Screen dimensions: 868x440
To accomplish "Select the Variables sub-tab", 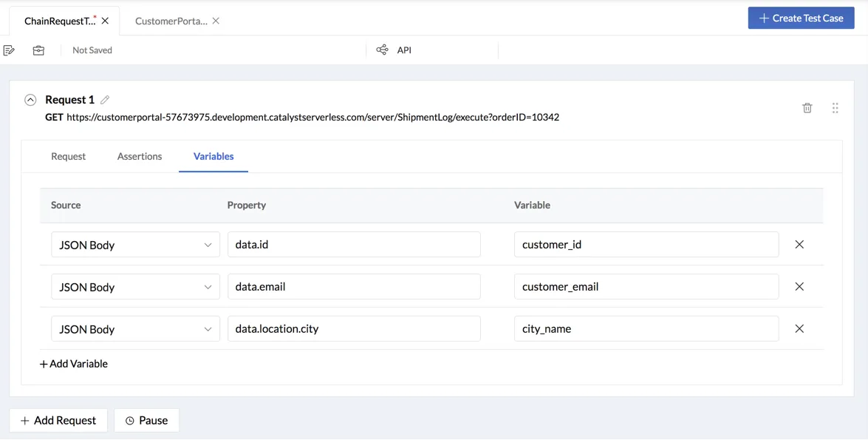I will 213,156.
